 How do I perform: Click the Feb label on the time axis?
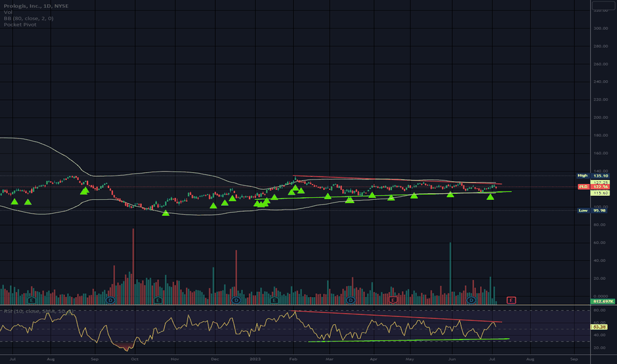(293, 359)
